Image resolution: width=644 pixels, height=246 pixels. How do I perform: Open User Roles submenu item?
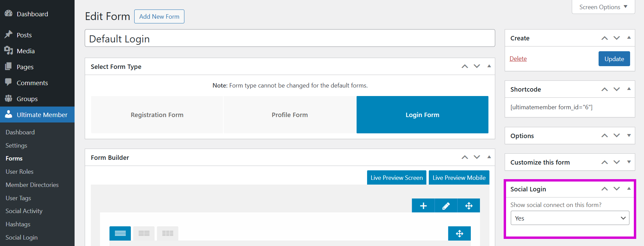pos(20,172)
